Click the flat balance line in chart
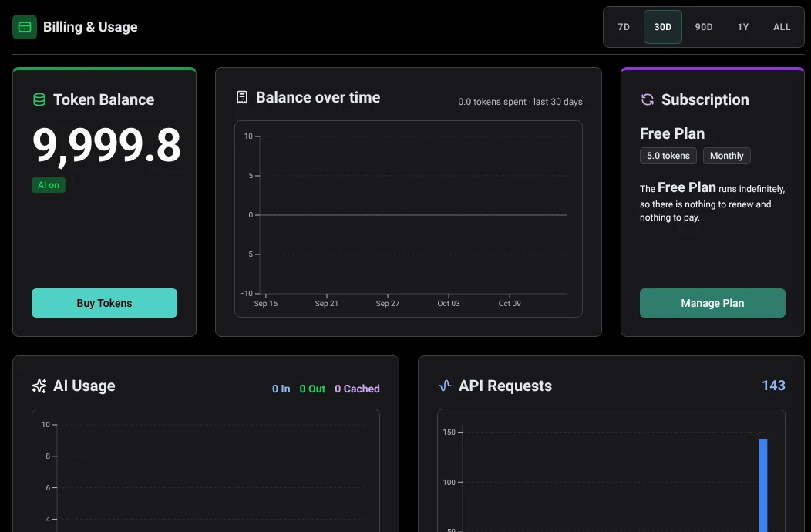This screenshot has width=811, height=532. tap(412, 215)
